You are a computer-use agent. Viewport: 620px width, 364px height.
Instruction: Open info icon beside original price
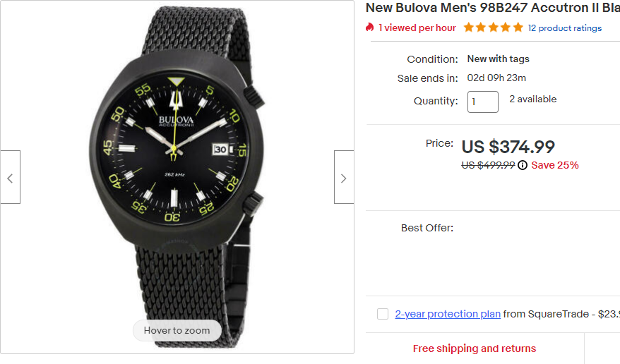point(523,165)
